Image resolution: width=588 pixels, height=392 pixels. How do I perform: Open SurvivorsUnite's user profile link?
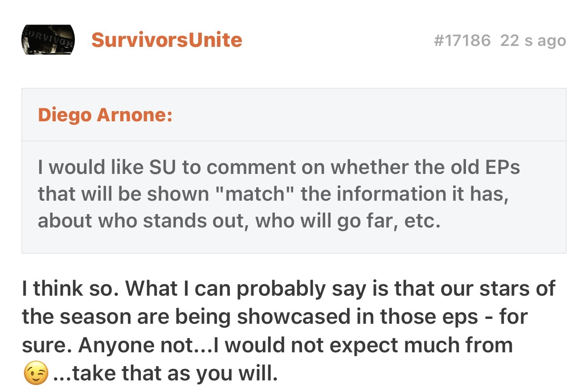click(167, 40)
